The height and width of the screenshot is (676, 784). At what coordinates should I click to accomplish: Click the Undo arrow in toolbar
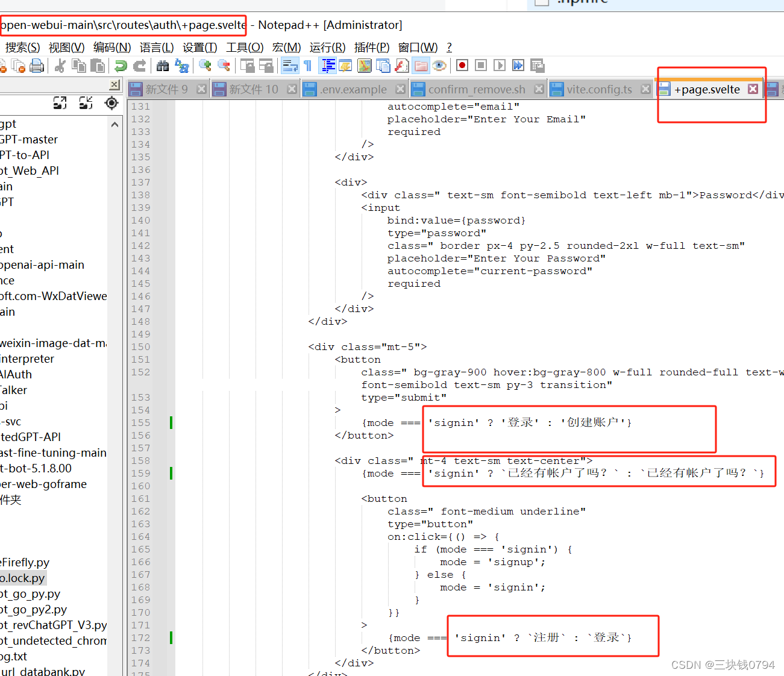(x=121, y=66)
